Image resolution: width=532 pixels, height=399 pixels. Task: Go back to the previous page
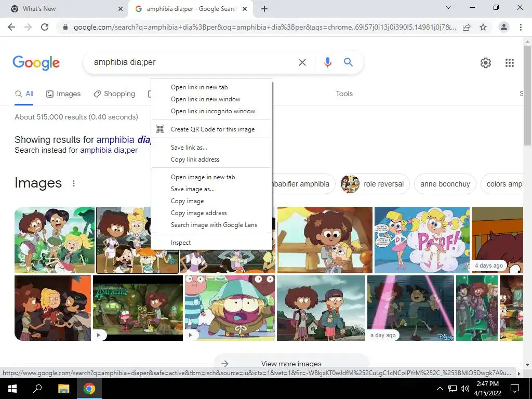click(11, 27)
